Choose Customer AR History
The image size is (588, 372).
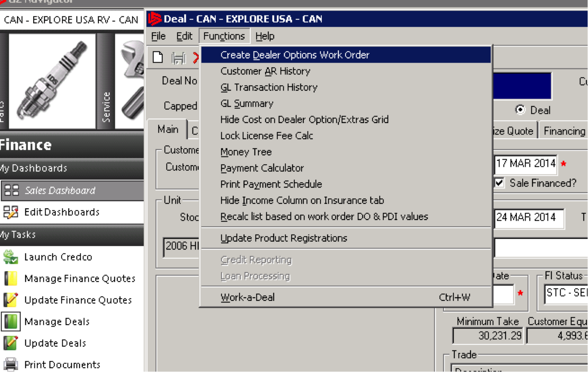point(346,71)
